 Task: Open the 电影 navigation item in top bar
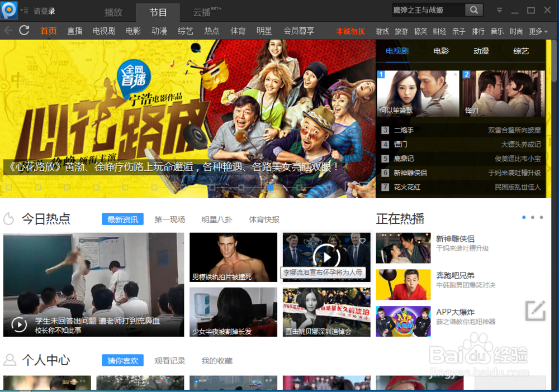133,31
